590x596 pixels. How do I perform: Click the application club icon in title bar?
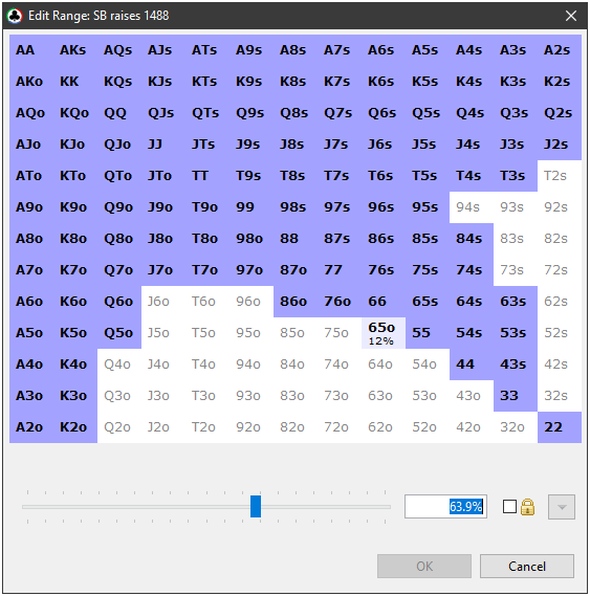tap(15, 16)
